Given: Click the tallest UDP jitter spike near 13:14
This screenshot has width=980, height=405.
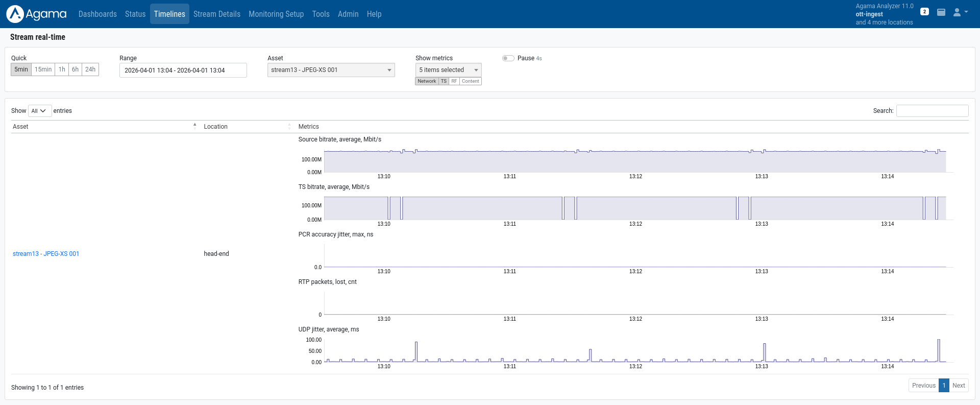Looking at the screenshot, I should point(938,349).
